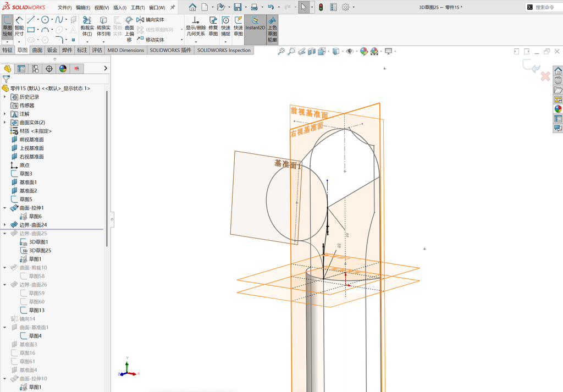Viewport: 563px width, 392px height.
Task: Exit sketch with confirmation corner icon
Action: coord(532,66)
